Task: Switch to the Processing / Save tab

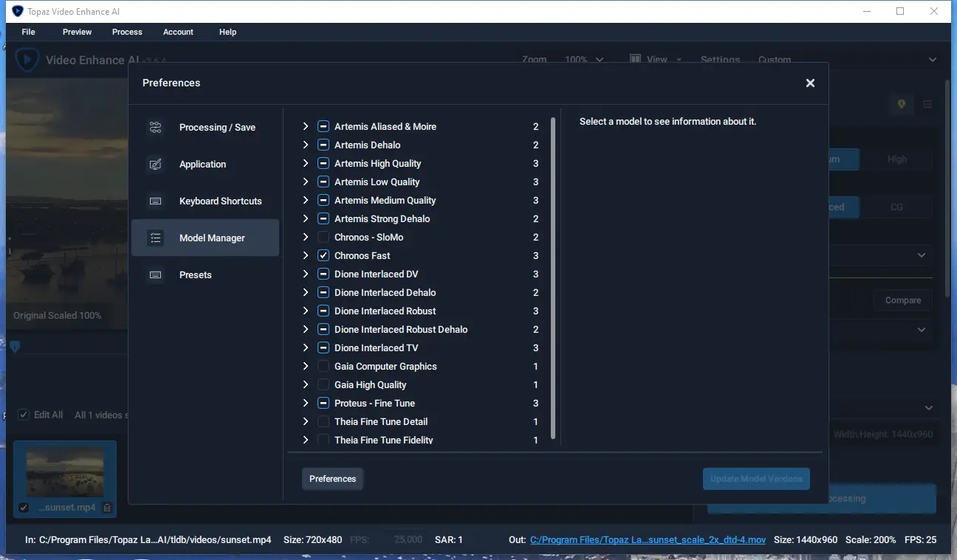Action: point(205,127)
